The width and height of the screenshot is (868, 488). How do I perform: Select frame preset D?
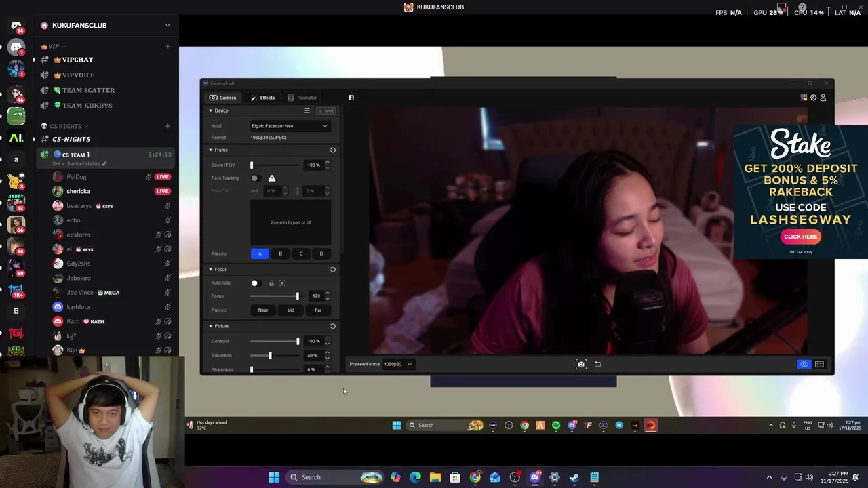[x=321, y=253]
